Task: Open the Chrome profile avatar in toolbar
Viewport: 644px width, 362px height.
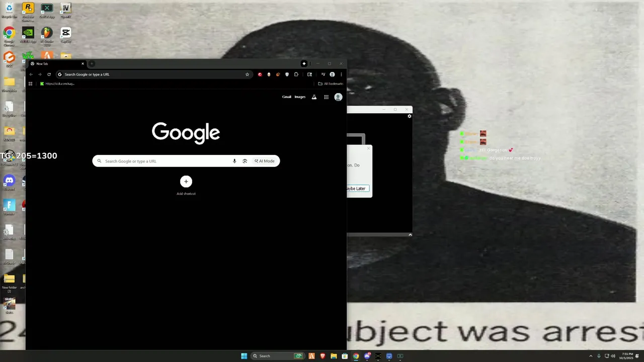Action: (332, 74)
